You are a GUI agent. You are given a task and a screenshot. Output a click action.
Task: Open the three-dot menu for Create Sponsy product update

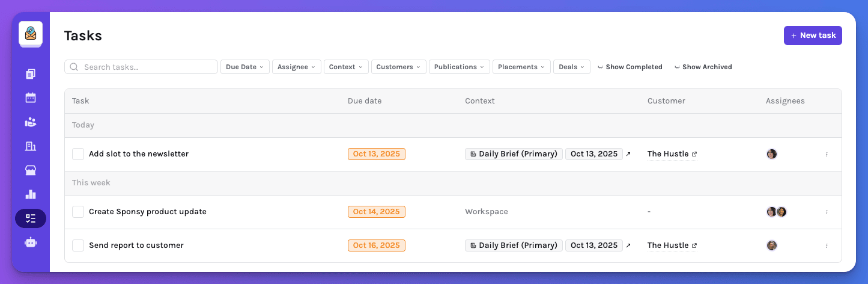[827, 212]
